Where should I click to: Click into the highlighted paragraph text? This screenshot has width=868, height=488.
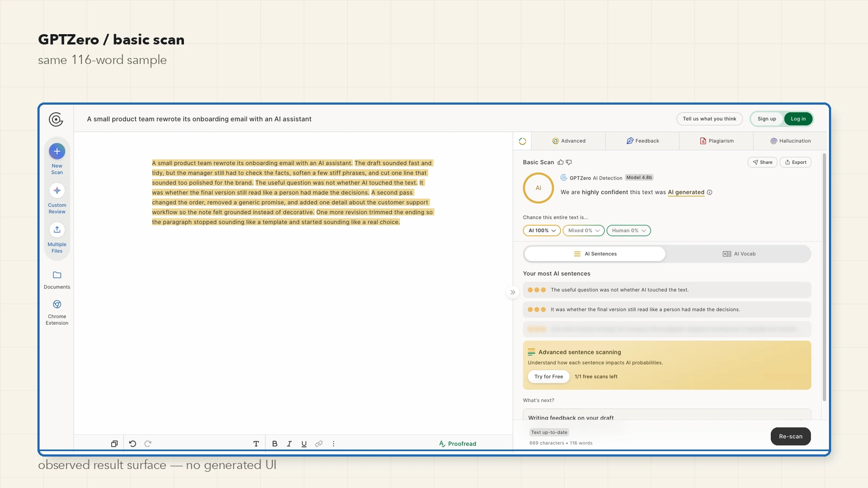point(293,192)
